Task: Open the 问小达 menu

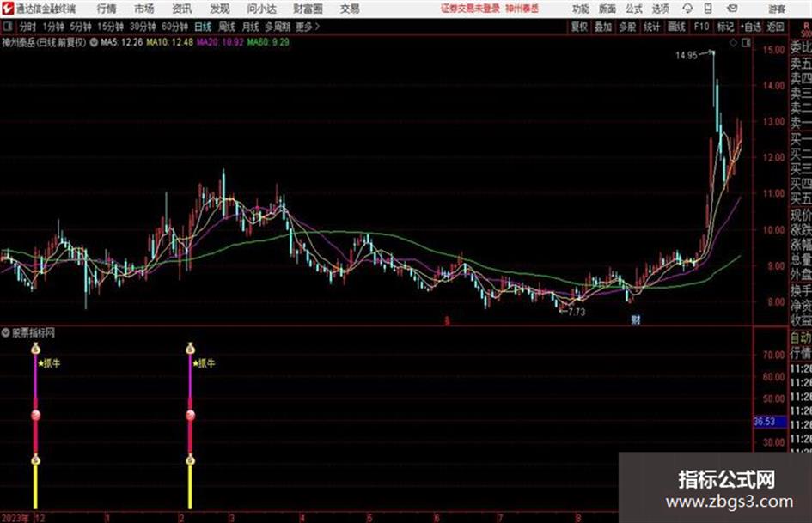Action: [261, 9]
